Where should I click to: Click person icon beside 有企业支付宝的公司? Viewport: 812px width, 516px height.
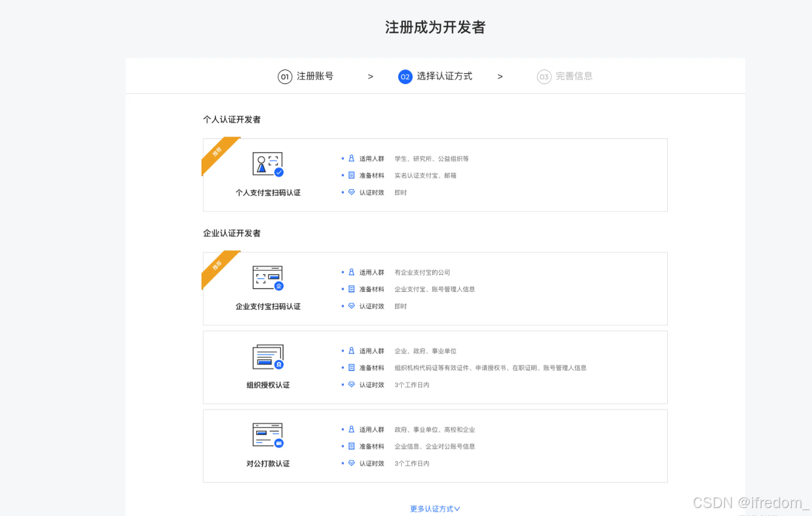coord(351,272)
